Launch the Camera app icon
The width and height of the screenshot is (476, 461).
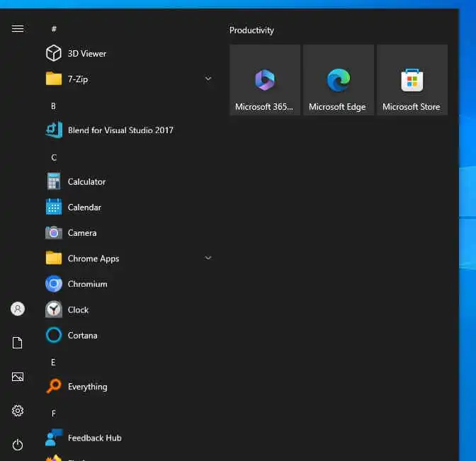click(x=54, y=233)
